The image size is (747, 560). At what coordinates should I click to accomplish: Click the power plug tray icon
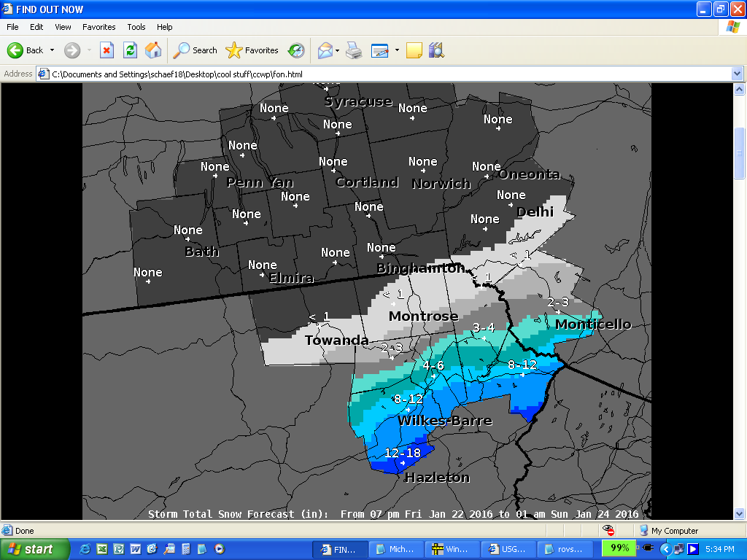pos(648,548)
